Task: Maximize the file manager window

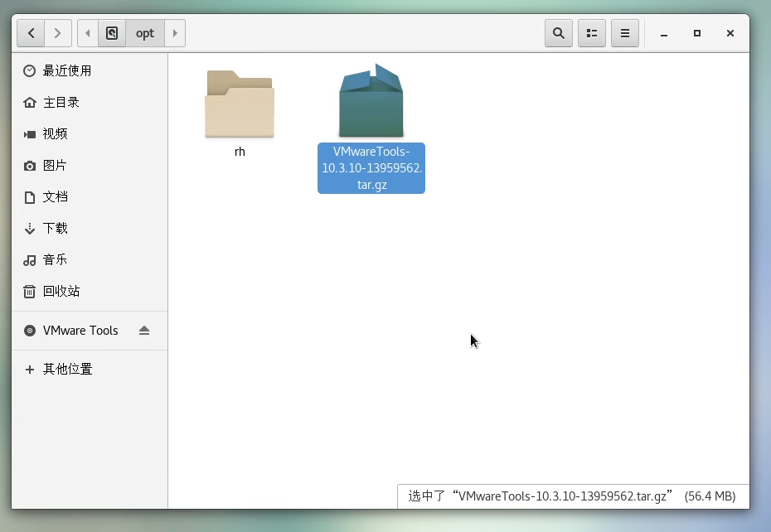Action: pos(696,33)
